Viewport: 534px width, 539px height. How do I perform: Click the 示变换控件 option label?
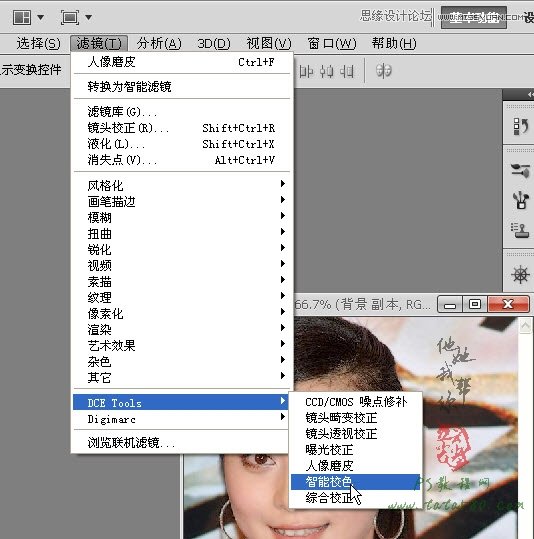(x=31, y=70)
